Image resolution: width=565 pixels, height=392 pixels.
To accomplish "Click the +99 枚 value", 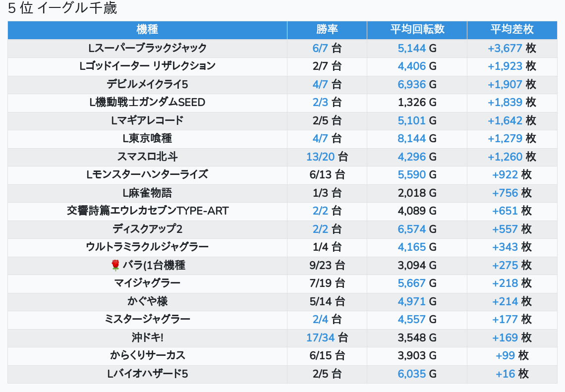I will point(511,356).
